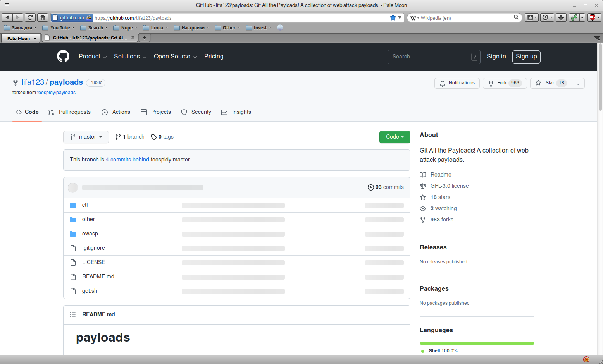
Task: Click the list-all-tabs icon
Action: (597, 38)
